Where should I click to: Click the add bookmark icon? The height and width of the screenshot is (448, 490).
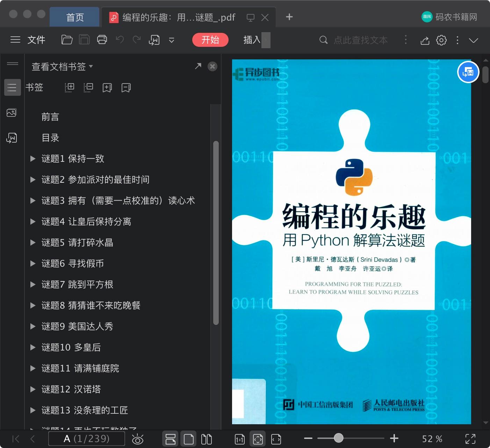click(107, 88)
